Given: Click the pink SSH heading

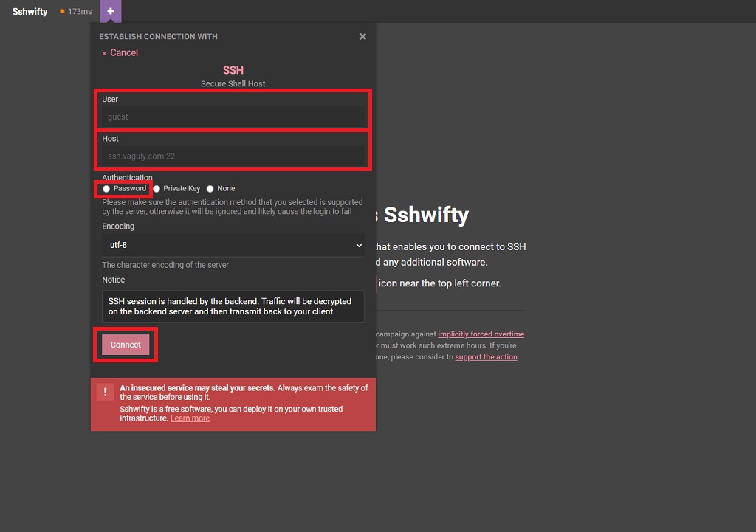Looking at the screenshot, I should pos(233,70).
